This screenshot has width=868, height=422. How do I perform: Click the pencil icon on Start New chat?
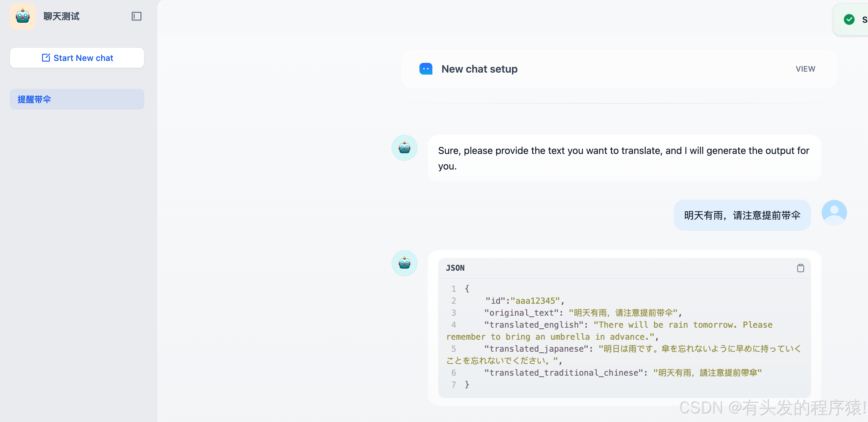click(46, 58)
